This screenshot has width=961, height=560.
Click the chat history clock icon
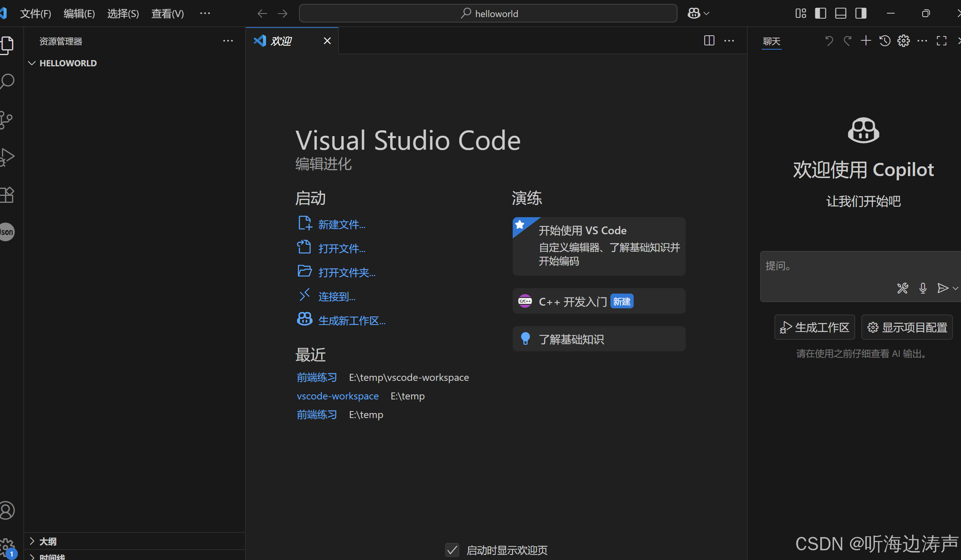pos(885,41)
